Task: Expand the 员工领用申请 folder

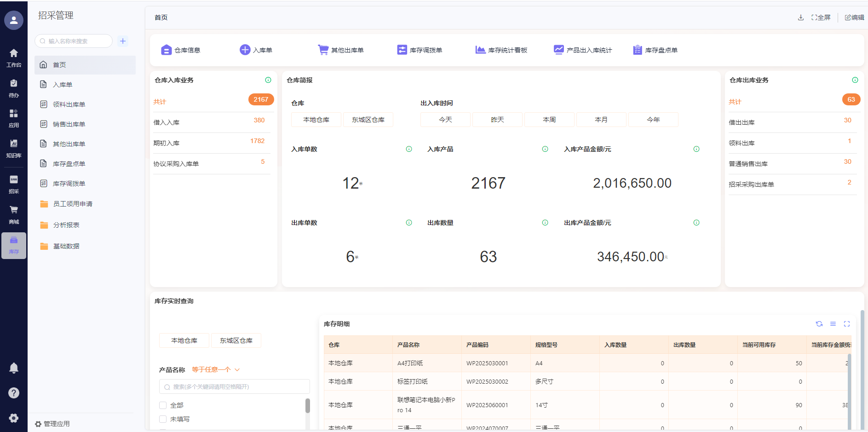Action: tap(72, 204)
